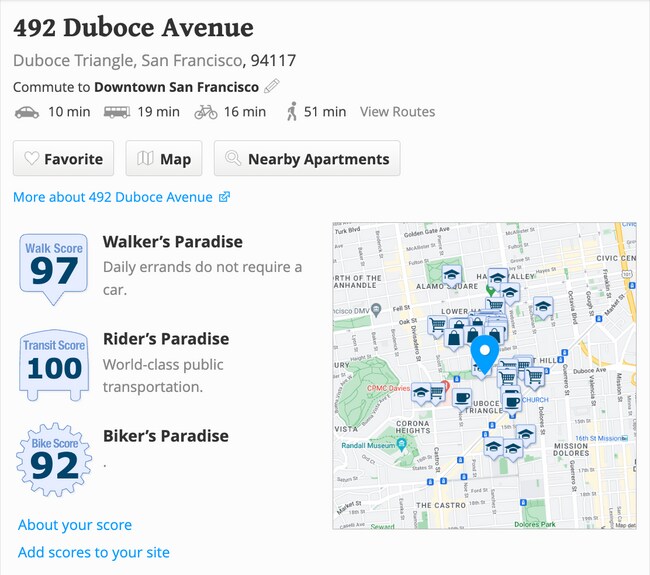Click the Transit Score 100 badge
The height and width of the screenshot is (575, 650).
(x=54, y=365)
